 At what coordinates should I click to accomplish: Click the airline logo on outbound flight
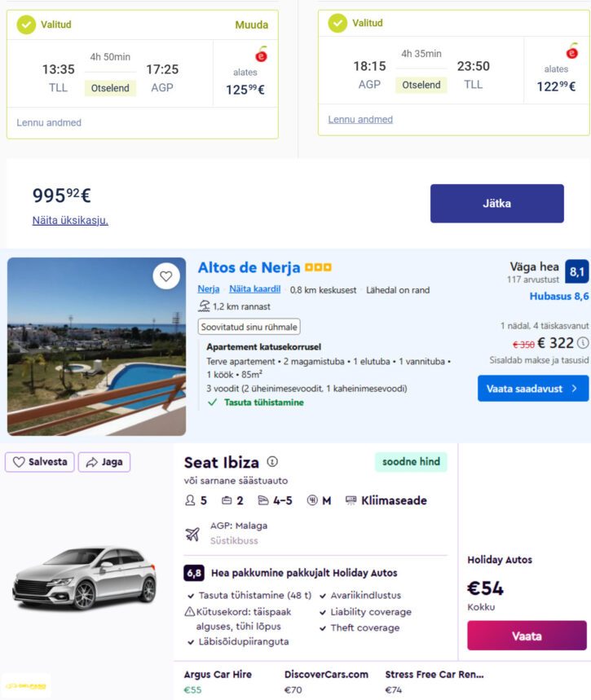point(261,55)
